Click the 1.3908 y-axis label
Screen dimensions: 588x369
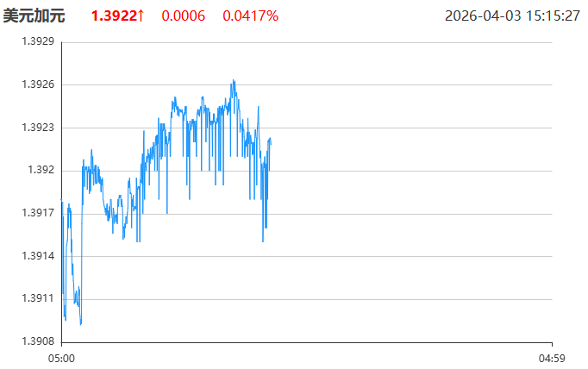[37, 341]
